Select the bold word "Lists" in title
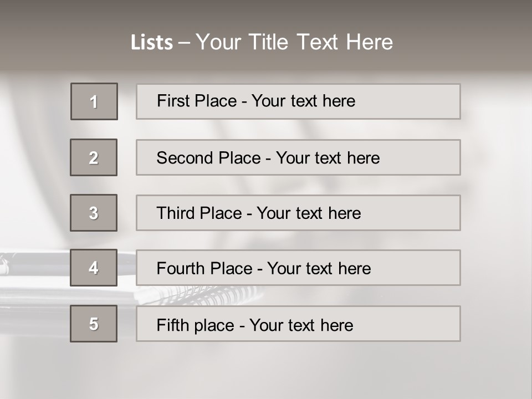 pos(151,43)
